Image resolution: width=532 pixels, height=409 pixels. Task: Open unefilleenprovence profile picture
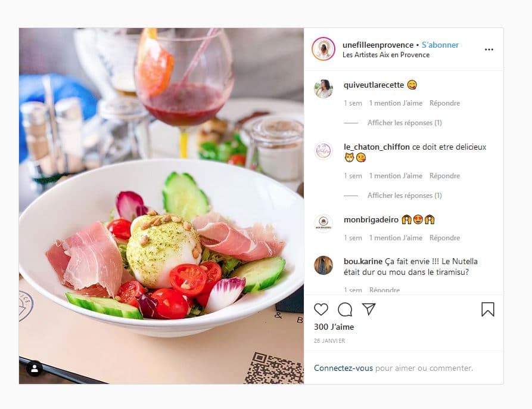click(x=323, y=49)
